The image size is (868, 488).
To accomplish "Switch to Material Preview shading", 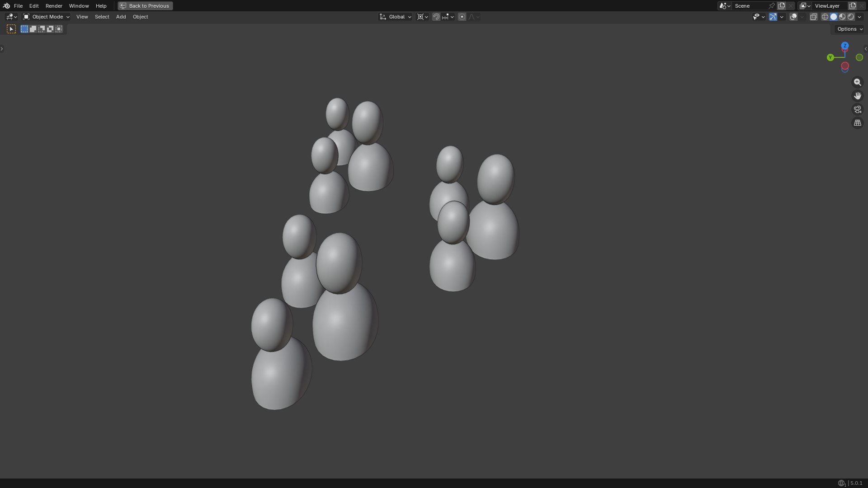I will pos(842,17).
